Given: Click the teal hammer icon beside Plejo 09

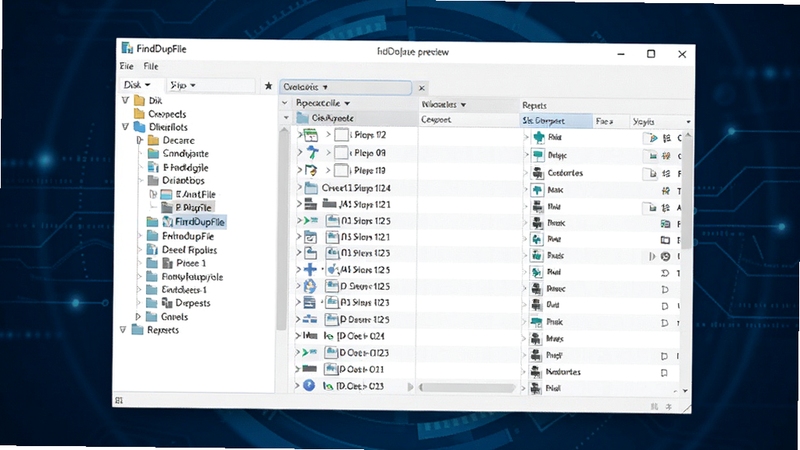Looking at the screenshot, I should coord(312,152).
